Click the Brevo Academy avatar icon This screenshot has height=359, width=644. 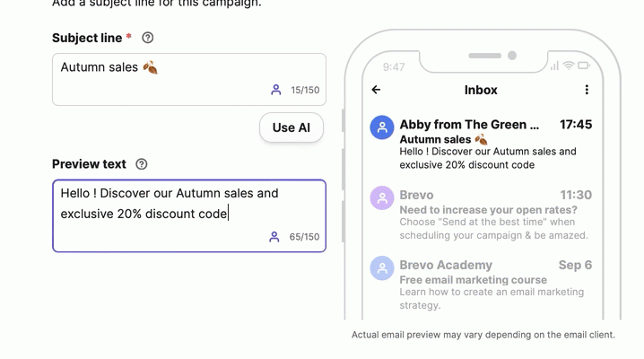(382, 267)
